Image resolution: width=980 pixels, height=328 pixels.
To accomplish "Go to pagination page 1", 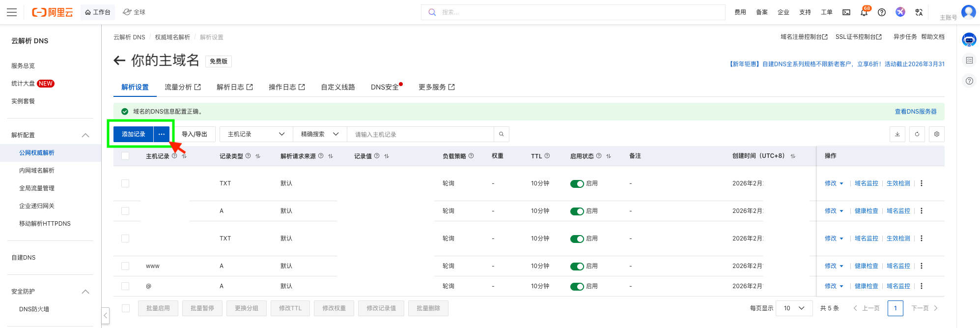I will pyautogui.click(x=896, y=308).
